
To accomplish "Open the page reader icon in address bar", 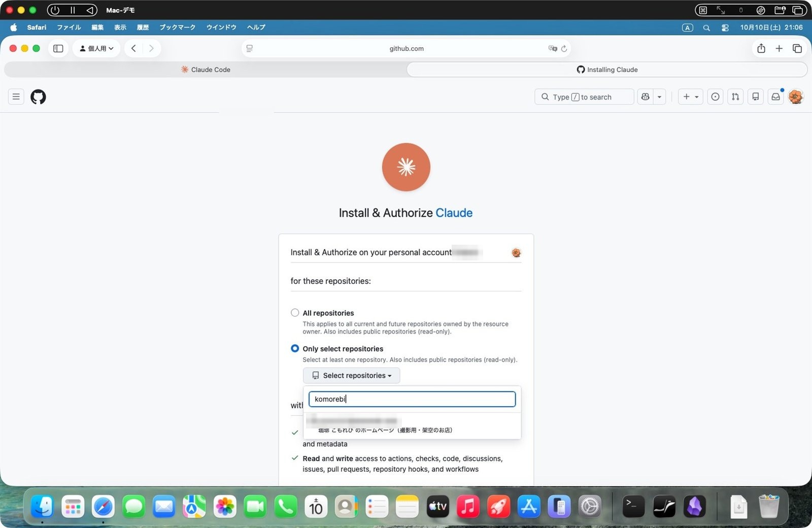I will (250, 48).
